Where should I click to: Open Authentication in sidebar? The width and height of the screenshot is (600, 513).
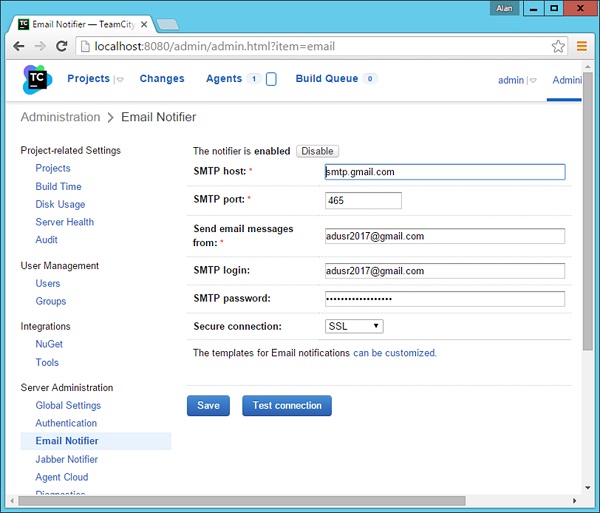click(x=66, y=423)
